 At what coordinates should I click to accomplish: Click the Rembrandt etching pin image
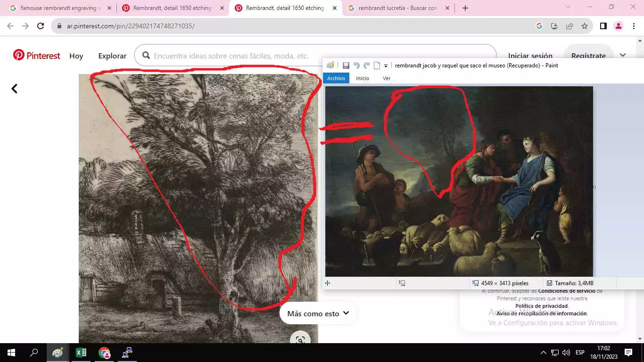coord(198,207)
